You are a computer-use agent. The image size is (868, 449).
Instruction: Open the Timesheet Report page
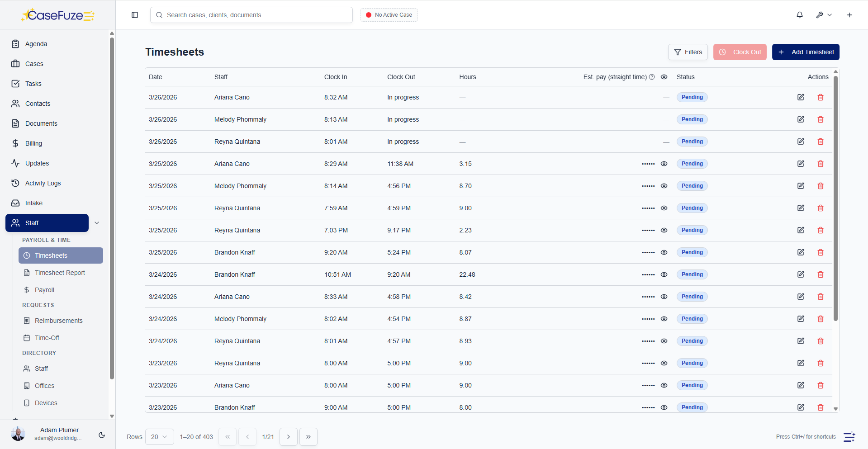coord(60,273)
